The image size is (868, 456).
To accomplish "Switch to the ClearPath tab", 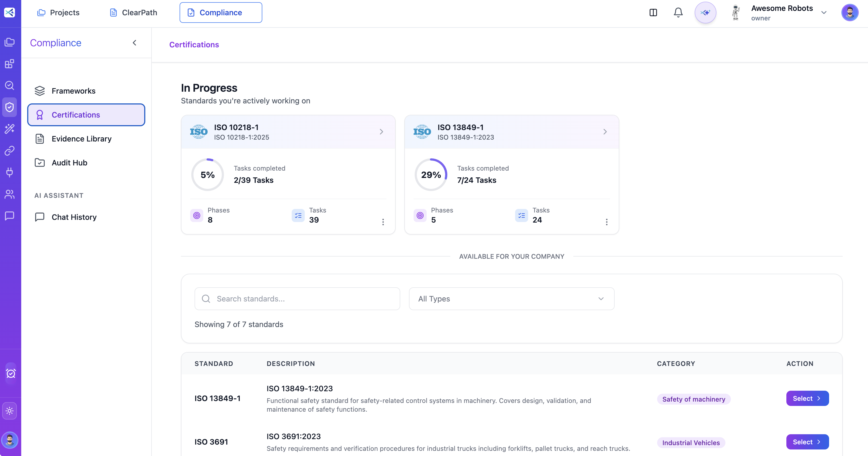I will tap(133, 13).
